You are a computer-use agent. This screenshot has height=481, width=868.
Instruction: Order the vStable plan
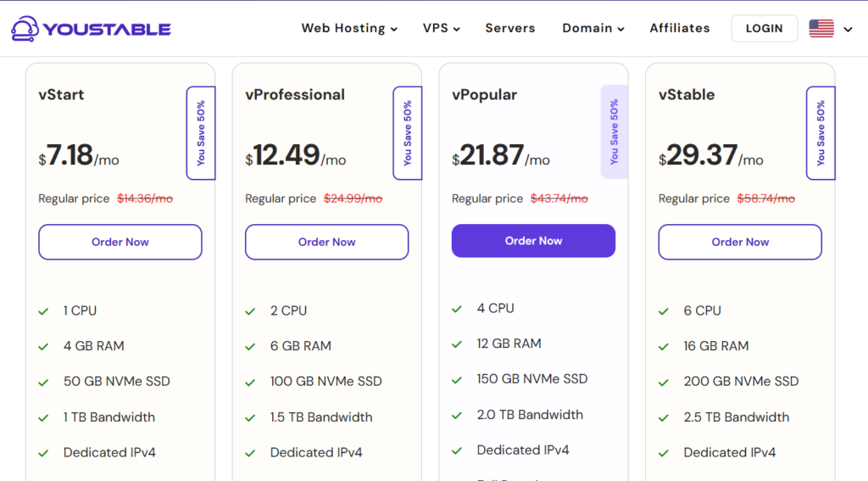pyautogui.click(x=740, y=242)
